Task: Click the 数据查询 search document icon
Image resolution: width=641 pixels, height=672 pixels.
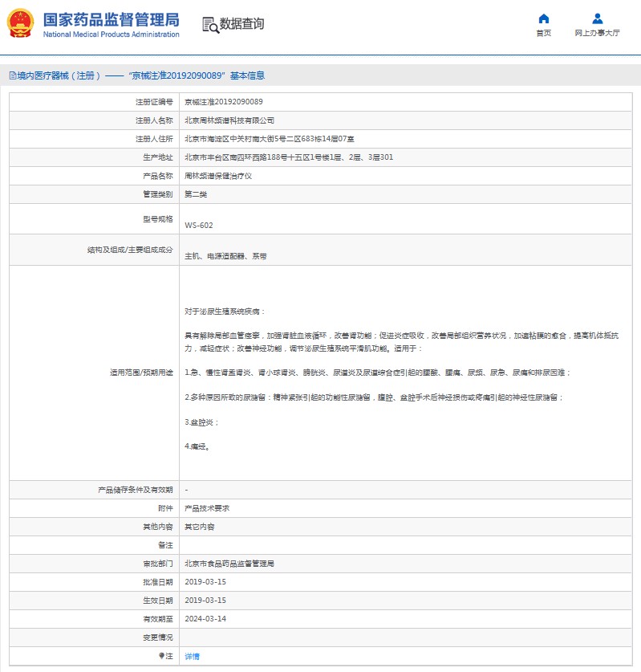Action: click(x=210, y=25)
